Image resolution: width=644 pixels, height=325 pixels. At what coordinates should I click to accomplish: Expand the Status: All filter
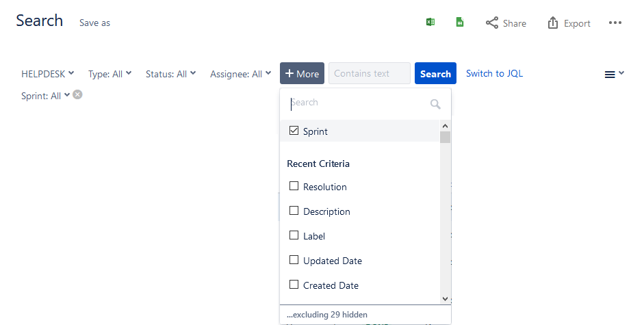tap(171, 74)
